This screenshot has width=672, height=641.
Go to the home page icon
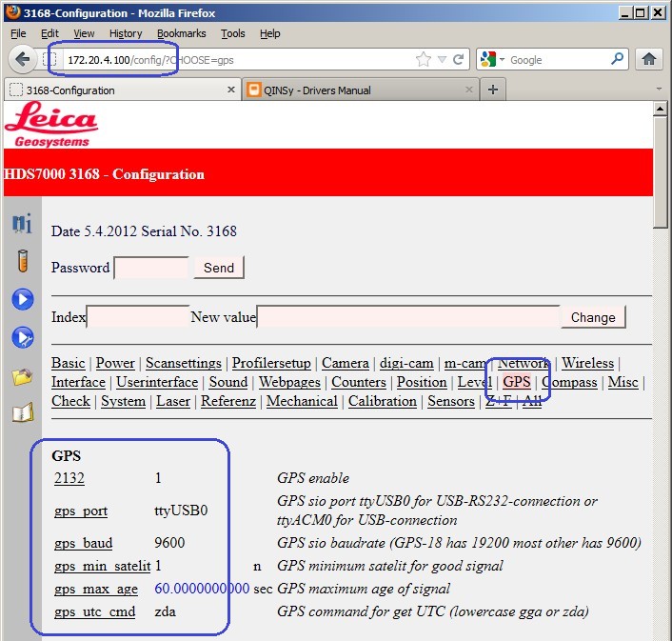coord(649,59)
